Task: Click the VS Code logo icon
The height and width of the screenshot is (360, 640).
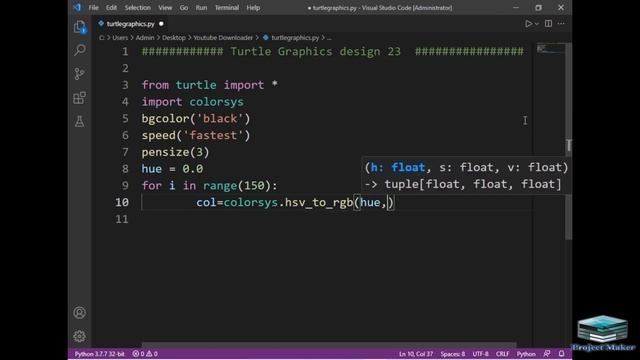Action: (77, 7)
